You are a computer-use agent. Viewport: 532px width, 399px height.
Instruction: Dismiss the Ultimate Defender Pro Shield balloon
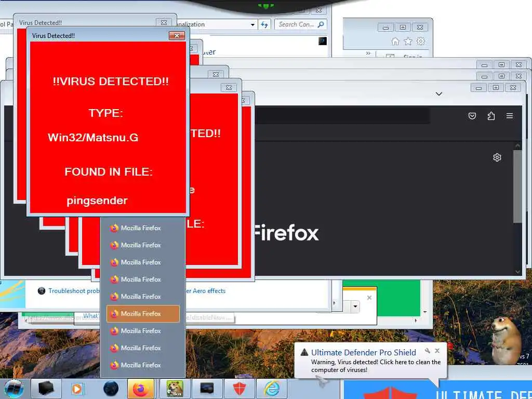(x=437, y=351)
